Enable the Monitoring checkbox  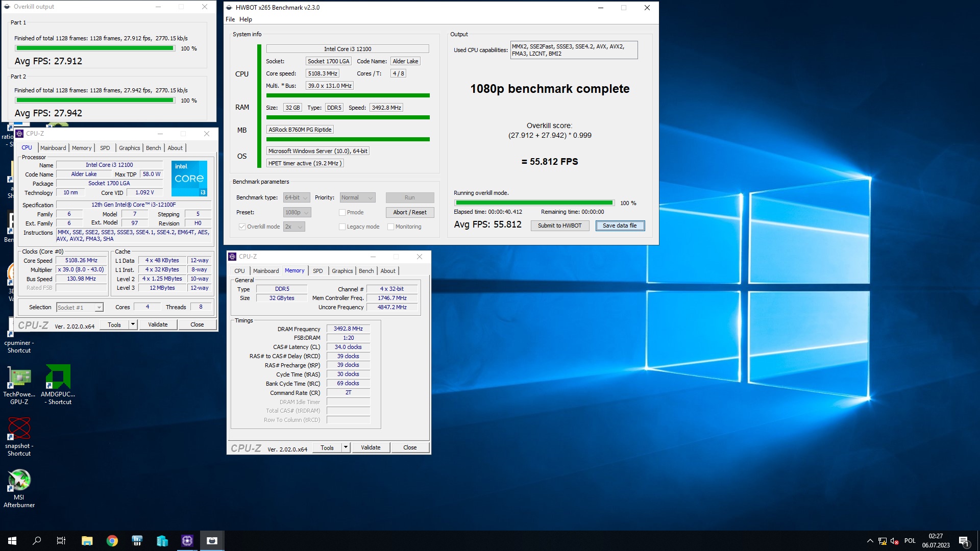click(391, 227)
